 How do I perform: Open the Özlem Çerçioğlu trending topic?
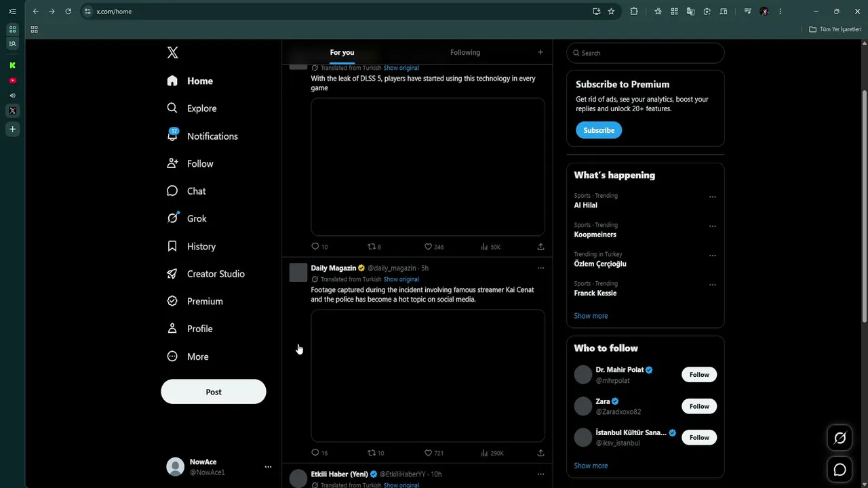(600, 264)
